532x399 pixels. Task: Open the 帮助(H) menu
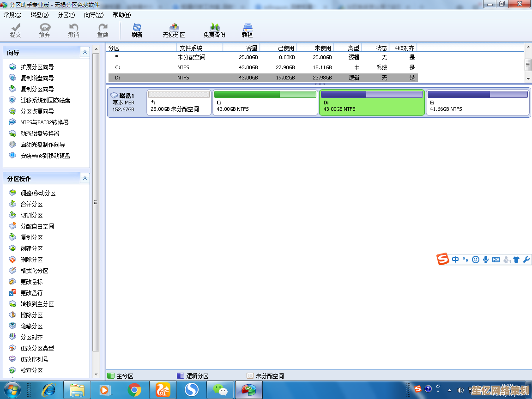(x=121, y=15)
